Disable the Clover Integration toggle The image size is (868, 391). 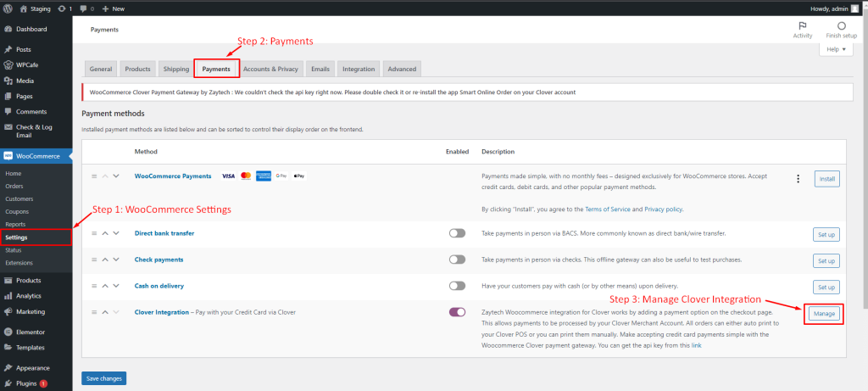click(x=457, y=312)
